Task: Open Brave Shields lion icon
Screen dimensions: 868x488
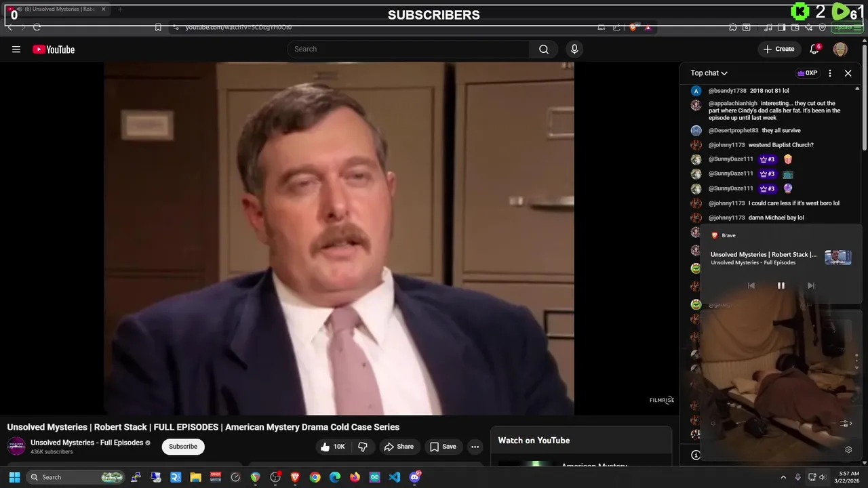Action: (633, 27)
